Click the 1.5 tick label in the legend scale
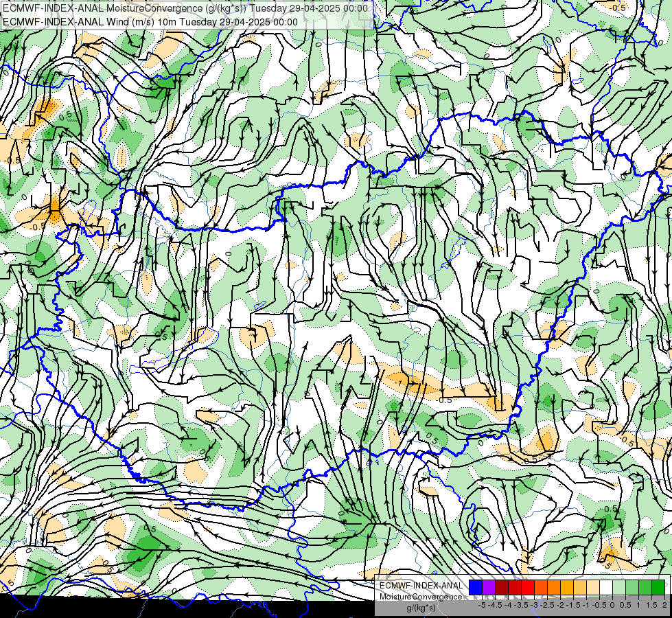This screenshot has width=672, height=618. coord(651,605)
